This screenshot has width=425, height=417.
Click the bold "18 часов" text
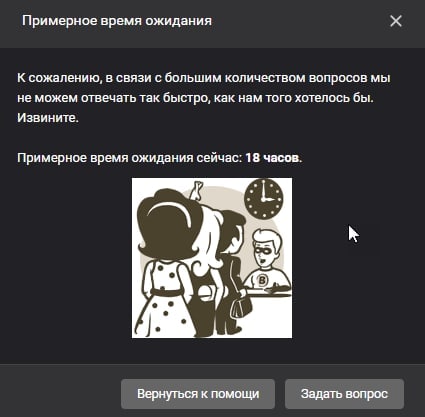click(x=272, y=158)
